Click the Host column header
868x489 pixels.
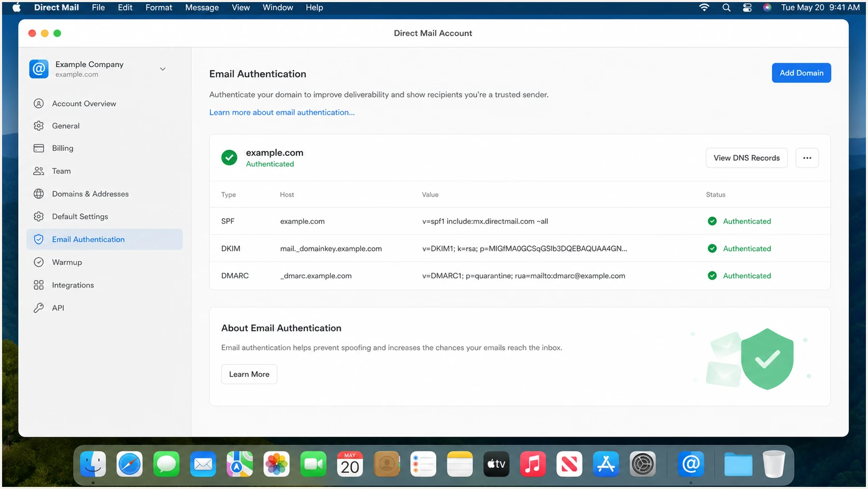pos(287,194)
